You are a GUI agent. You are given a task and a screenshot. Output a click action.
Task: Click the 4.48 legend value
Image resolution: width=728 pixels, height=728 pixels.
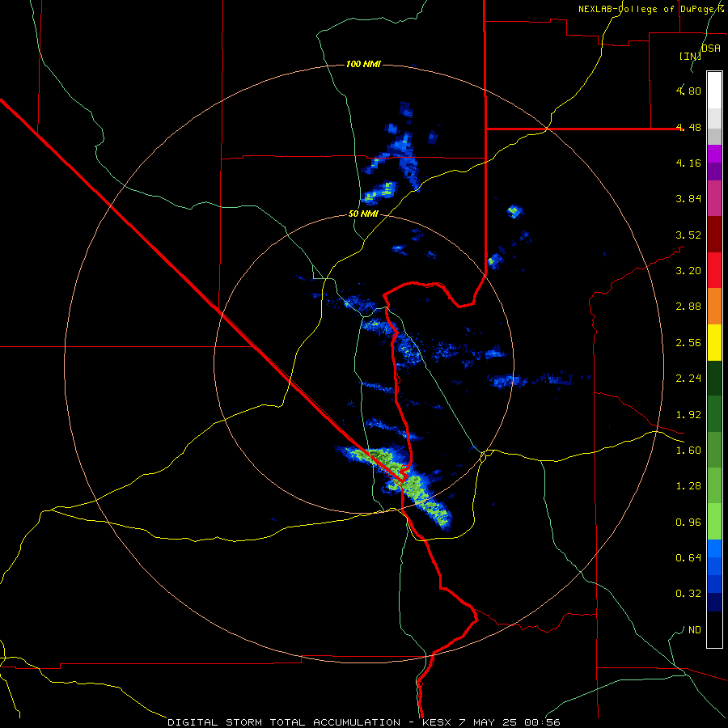click(688, 127)
